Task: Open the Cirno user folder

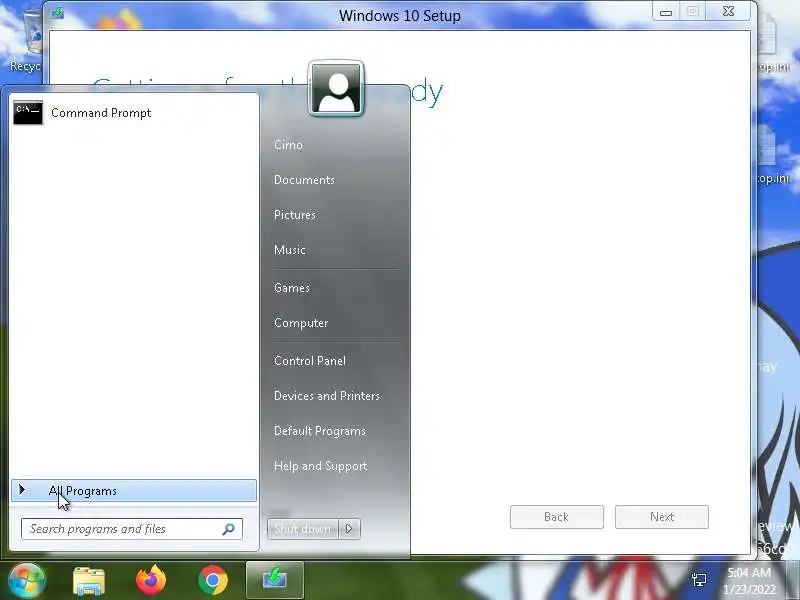Action: (288, 145)
